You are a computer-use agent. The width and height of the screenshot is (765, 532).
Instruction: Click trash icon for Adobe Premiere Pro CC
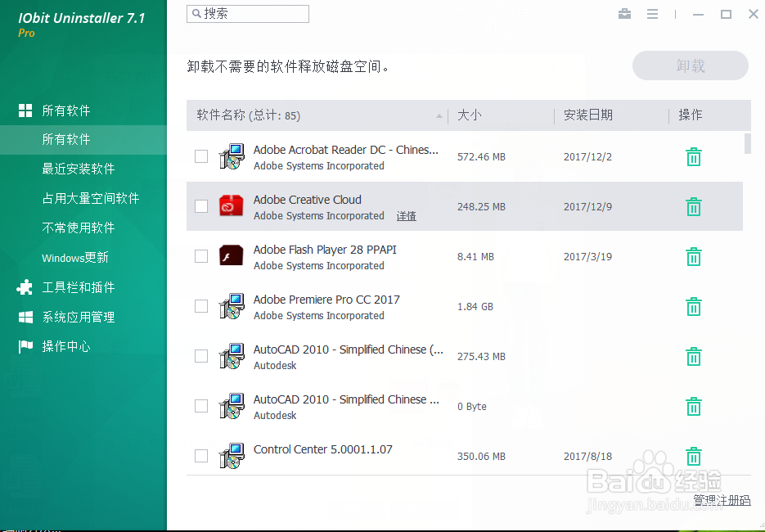693,307
